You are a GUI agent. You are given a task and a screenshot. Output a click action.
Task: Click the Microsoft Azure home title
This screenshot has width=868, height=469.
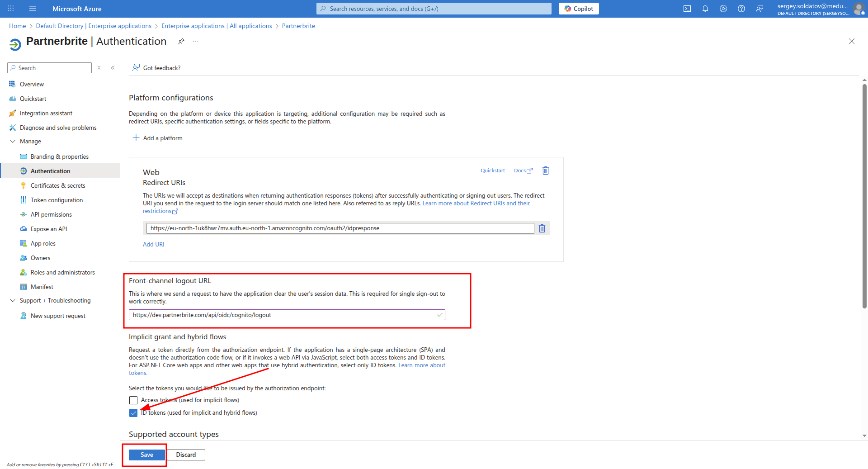coord(77,9)
